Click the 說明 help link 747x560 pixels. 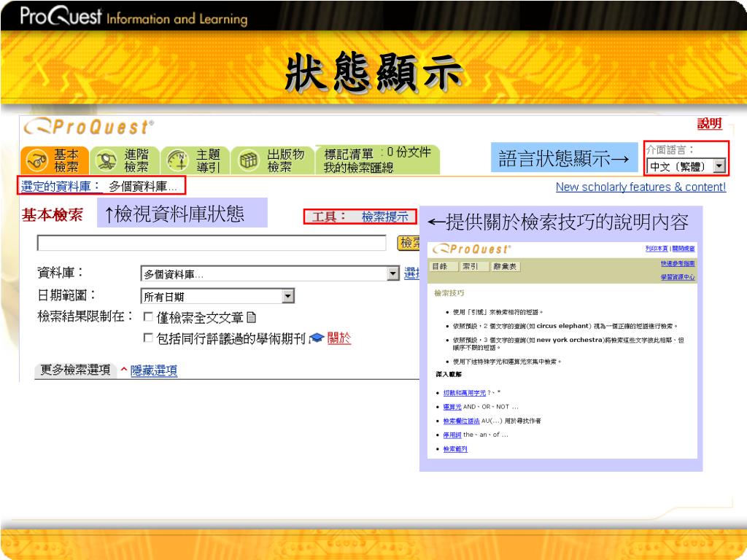(709, 124)
